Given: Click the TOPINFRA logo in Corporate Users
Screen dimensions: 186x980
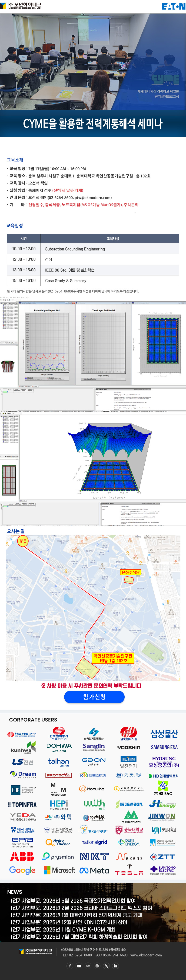Looking at the screenshot, I should point(23,805).
